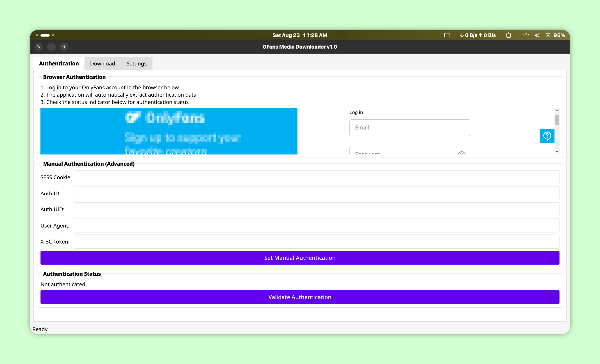This screenshot has width=600, height=364.
Task: Click into the X-BC Token field
Action: [317, 242]
